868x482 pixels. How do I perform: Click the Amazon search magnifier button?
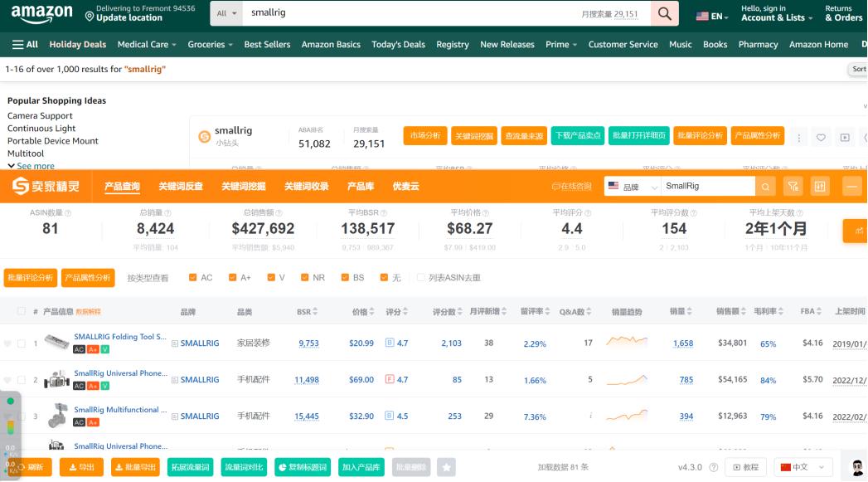664,14
